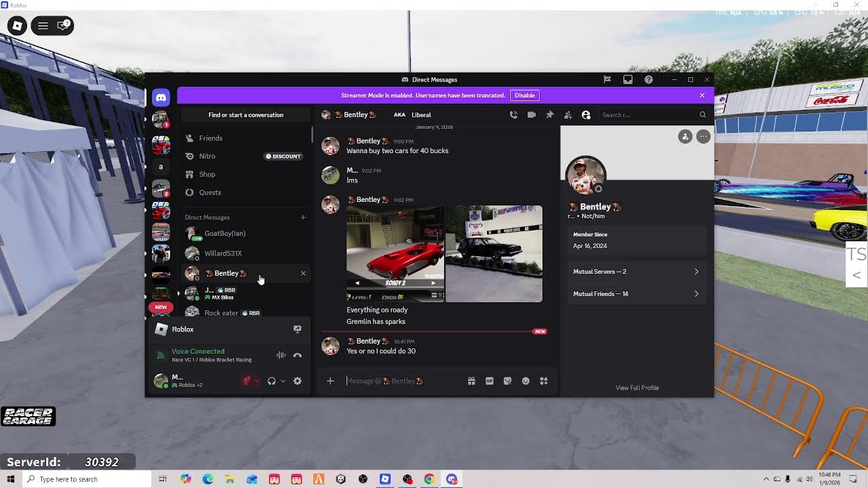Upload attachment using plus icon
The width and height of the screenshot is (868, 488).
coord(330,381)
